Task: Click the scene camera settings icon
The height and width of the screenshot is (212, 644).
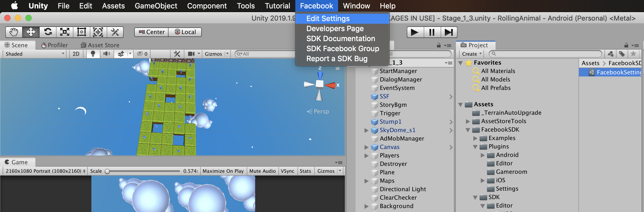Action: point(191,54)
